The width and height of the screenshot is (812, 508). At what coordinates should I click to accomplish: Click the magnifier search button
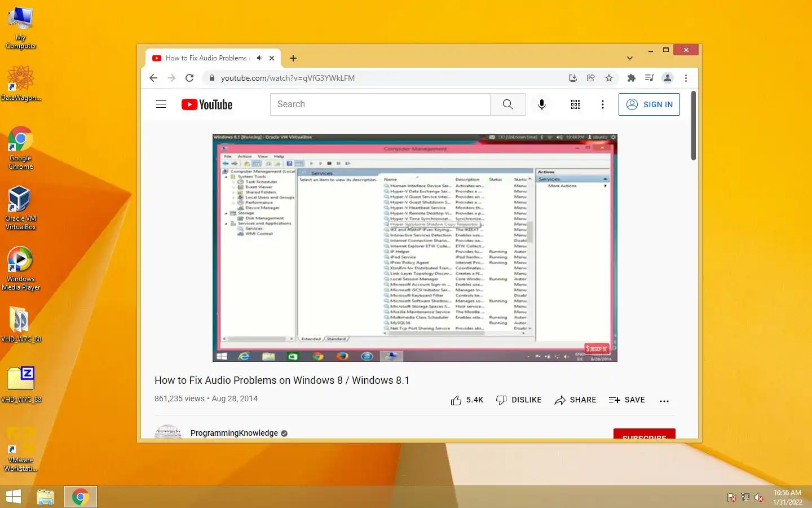tap(508, 104)
